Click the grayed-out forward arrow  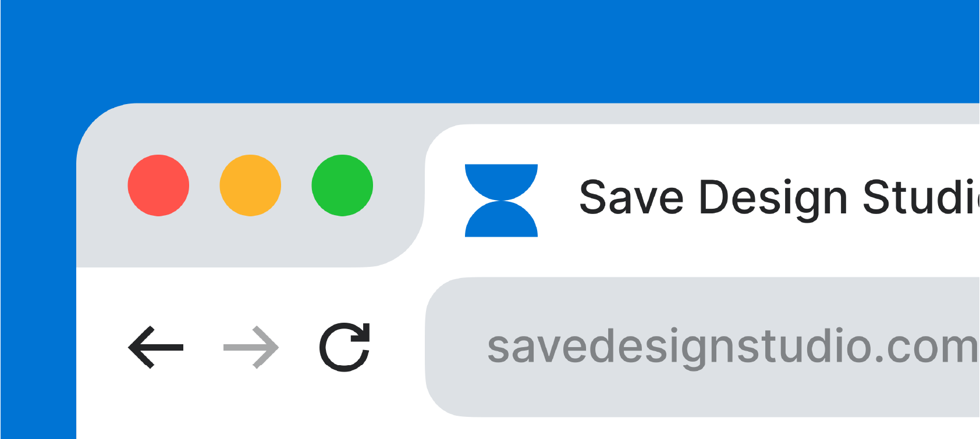[x=251, y=347]
